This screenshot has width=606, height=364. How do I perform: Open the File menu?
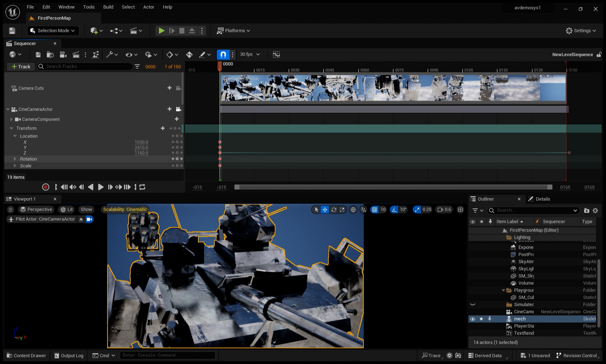[30, 7]
